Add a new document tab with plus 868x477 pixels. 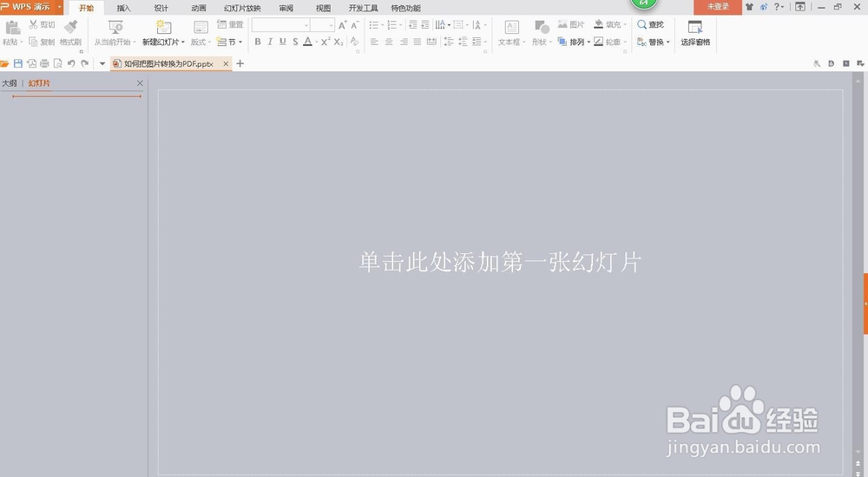240,63
